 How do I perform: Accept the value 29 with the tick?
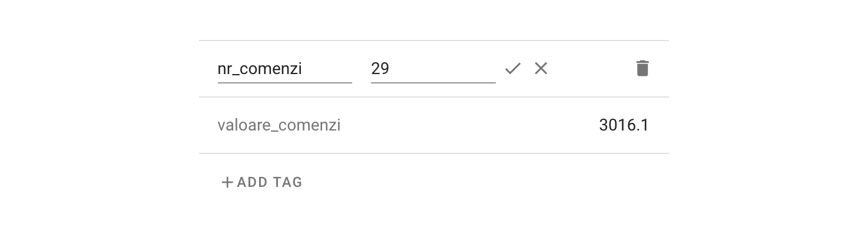[513, 69]
